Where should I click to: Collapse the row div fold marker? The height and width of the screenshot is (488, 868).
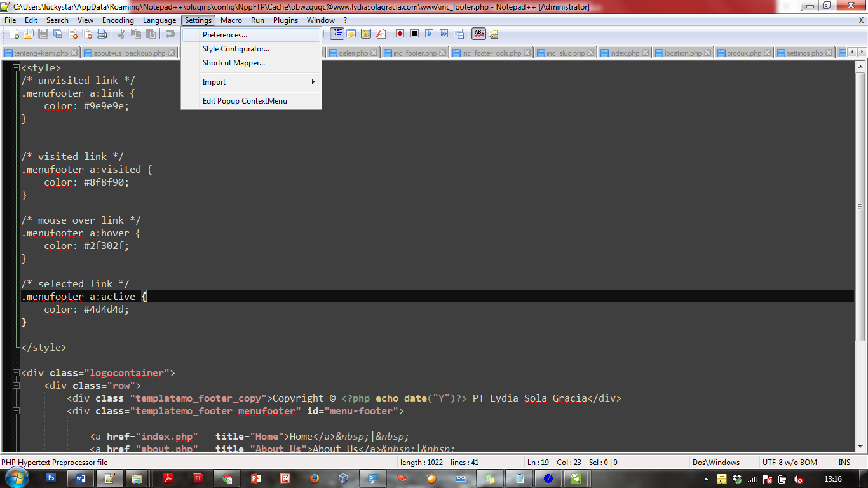(16, 386)
